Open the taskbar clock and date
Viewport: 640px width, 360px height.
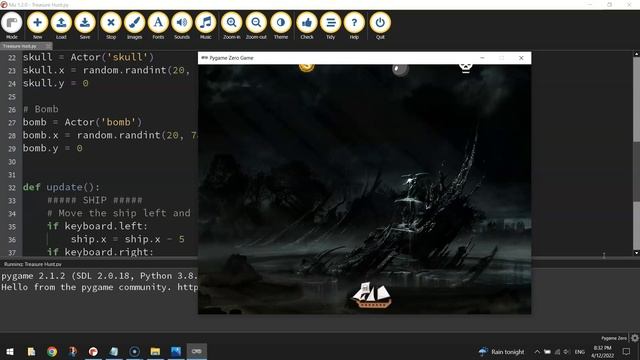[602, 351]
